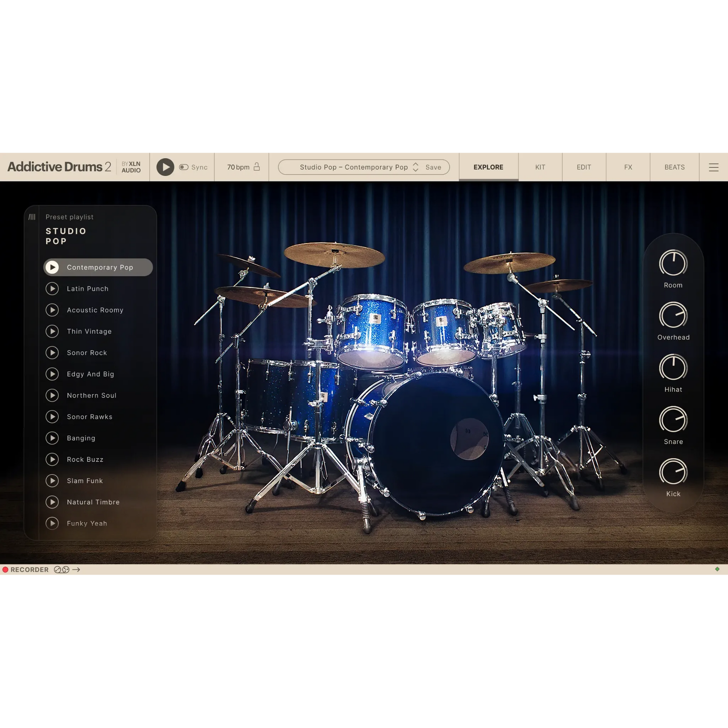Preview the Northern Soul preset play icon

52,395
